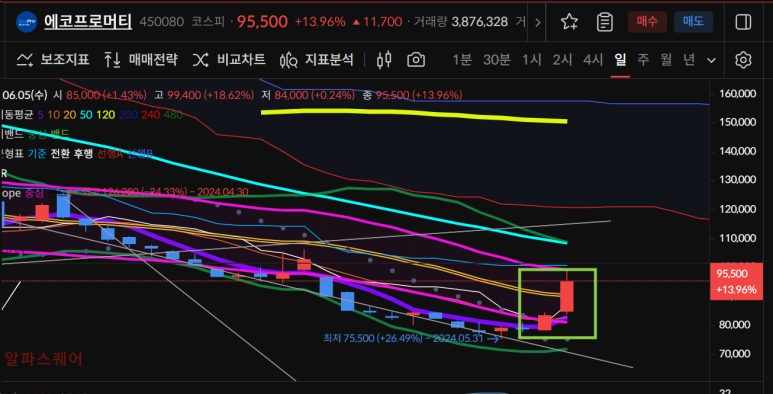The height and width of the screenshot is (394, 773).
Task: Select 일 daily timeframe
Action: (620, 60)
